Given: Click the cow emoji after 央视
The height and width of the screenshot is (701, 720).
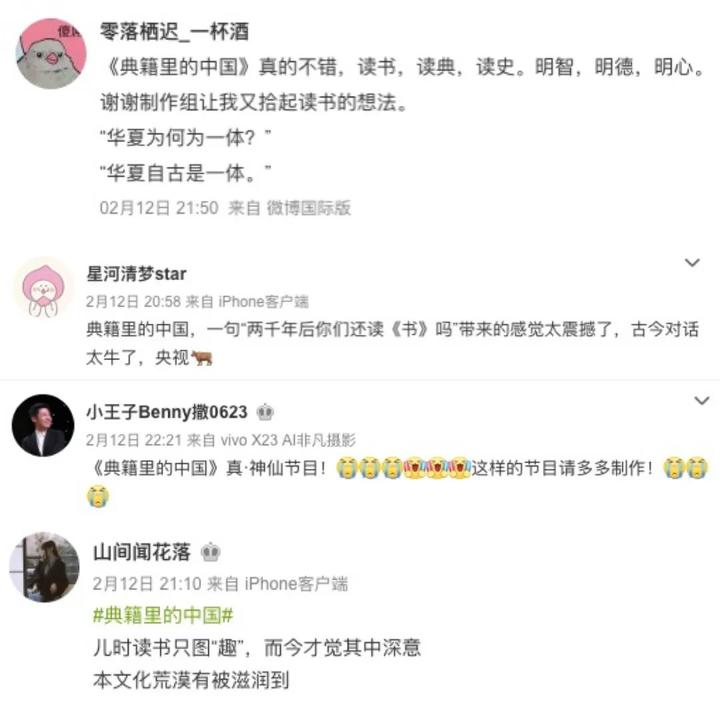Looking at the screenshot, I should pos(202,357).
